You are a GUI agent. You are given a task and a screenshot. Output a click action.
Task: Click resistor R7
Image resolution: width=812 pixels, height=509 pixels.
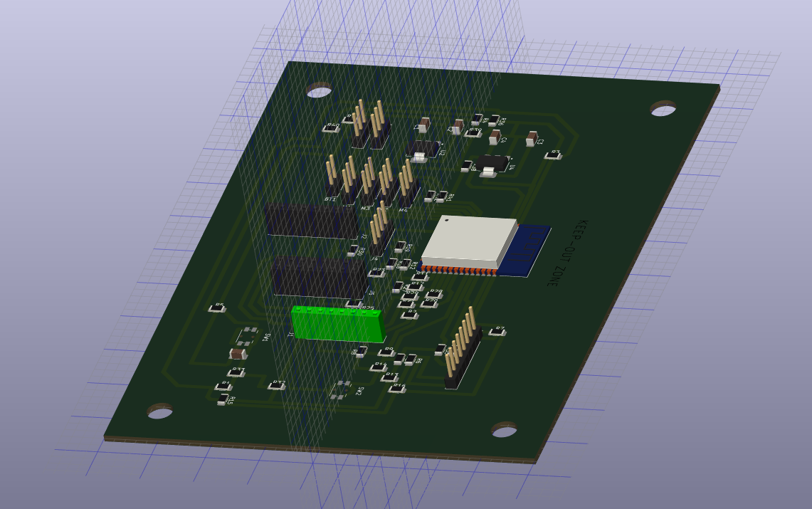tap(497, 330)
